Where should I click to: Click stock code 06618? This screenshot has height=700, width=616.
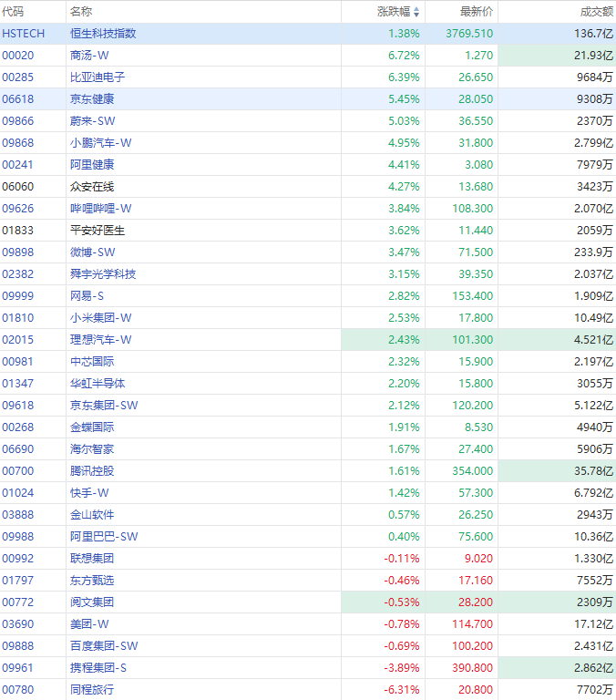(18, 99)
